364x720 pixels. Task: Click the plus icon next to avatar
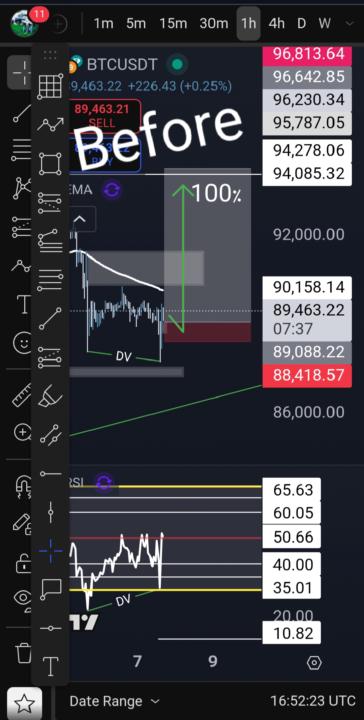pos(59,24)
